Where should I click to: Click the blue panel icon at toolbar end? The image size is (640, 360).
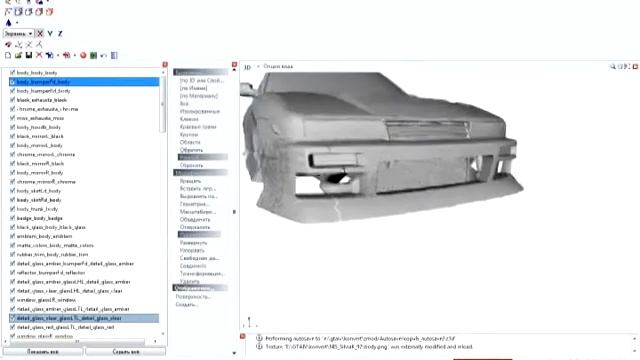pyautogui.click(x=114, y=55)
